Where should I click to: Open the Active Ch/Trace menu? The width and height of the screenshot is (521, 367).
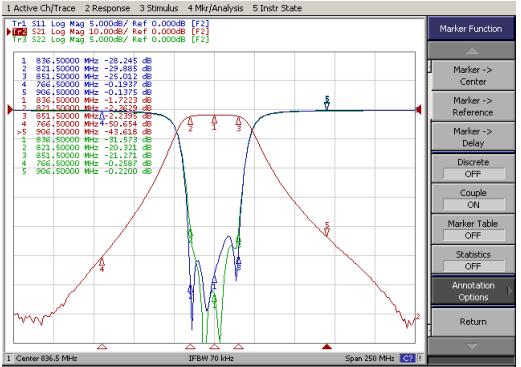click(x=41, y=8)
